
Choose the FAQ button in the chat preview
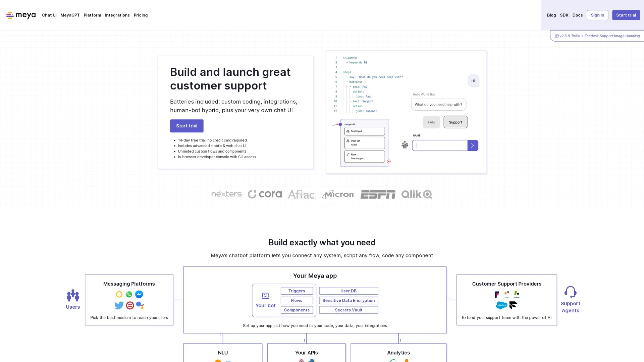(x=431, y=122)
